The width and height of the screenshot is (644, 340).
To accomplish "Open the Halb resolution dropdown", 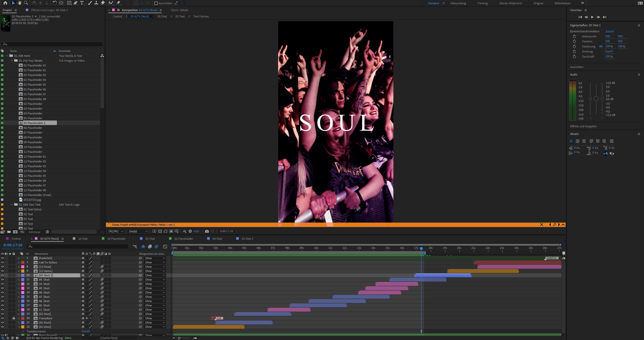I will click(x=138, y=231).
